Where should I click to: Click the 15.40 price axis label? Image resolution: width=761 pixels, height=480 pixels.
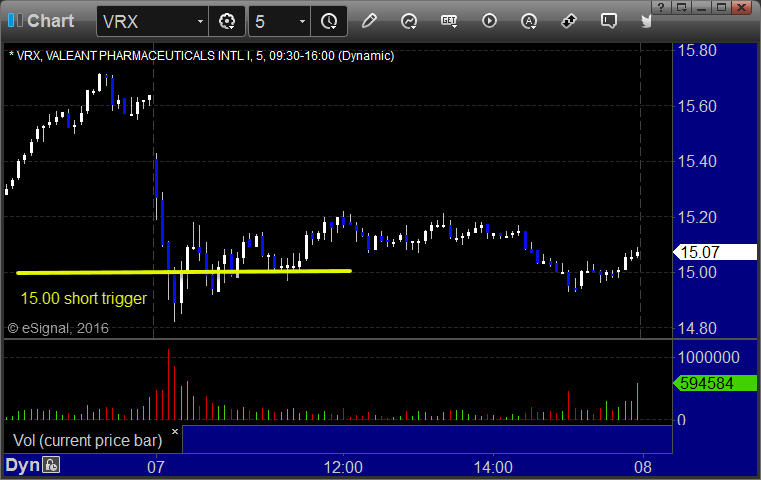point(697,161)
